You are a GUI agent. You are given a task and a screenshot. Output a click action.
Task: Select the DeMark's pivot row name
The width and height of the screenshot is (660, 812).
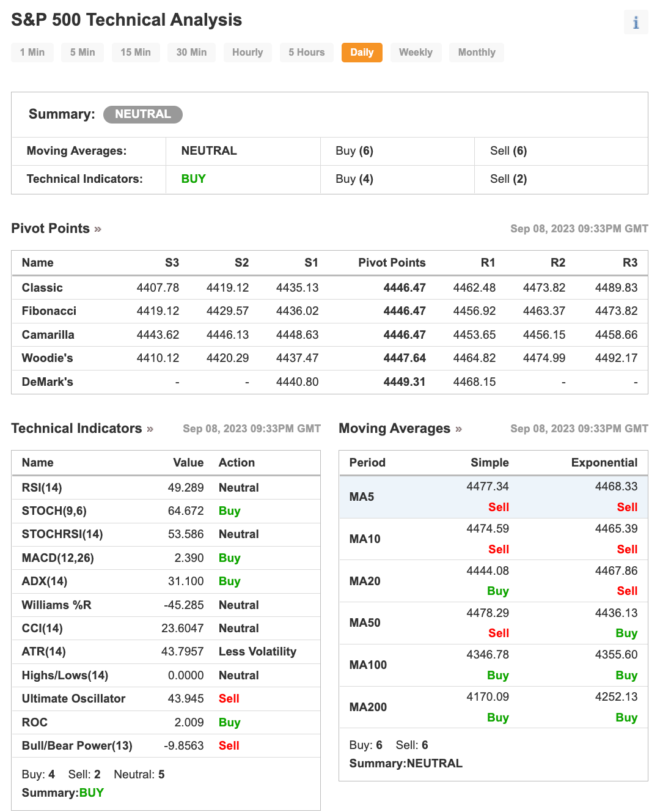pos(47,382)
